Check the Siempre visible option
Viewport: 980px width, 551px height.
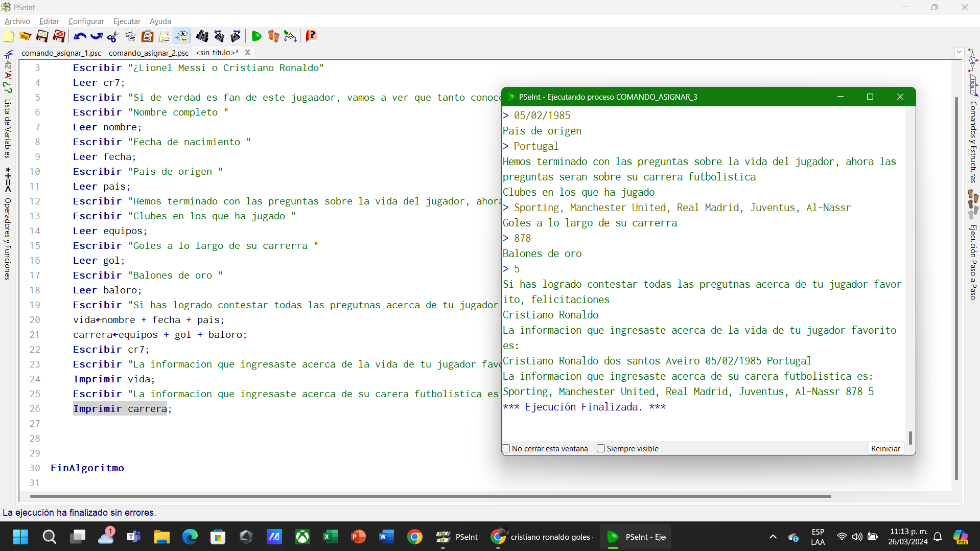point(601,448)
